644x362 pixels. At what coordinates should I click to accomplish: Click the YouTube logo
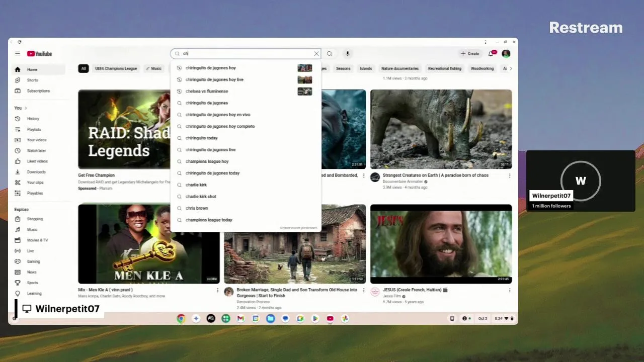click(x=40, y=54)
